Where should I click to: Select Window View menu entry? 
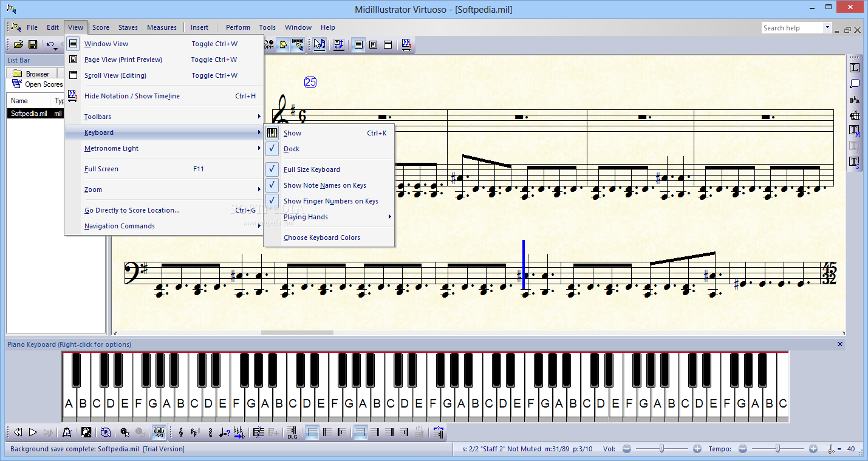tap(164, 44)
